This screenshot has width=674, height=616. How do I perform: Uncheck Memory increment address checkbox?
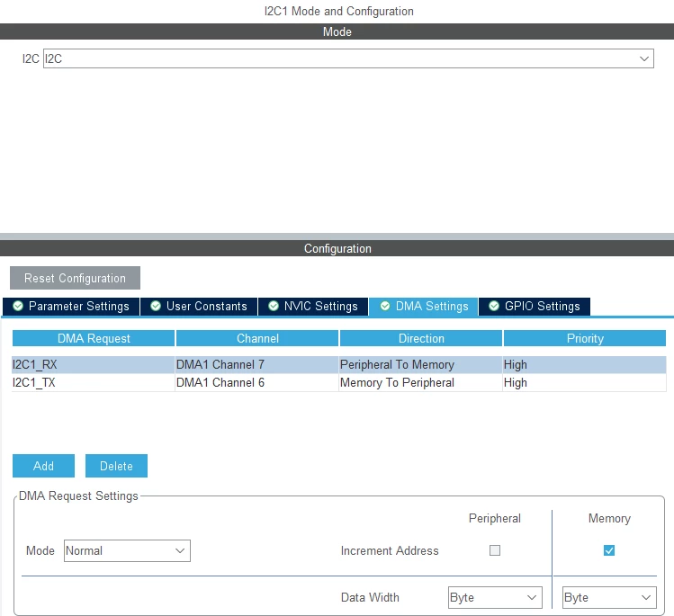click(609, 550)
